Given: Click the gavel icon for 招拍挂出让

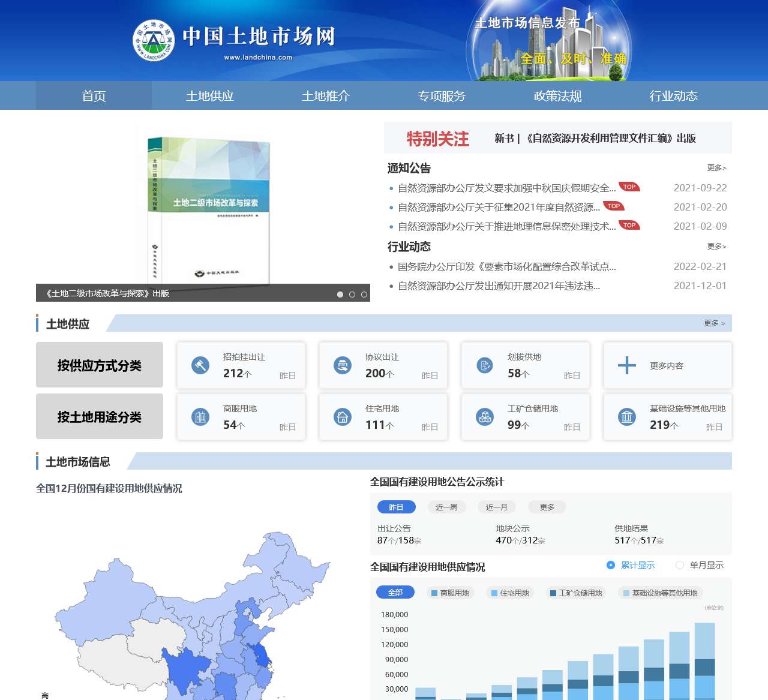Looking at the screenshot, I should click(200, 365).
